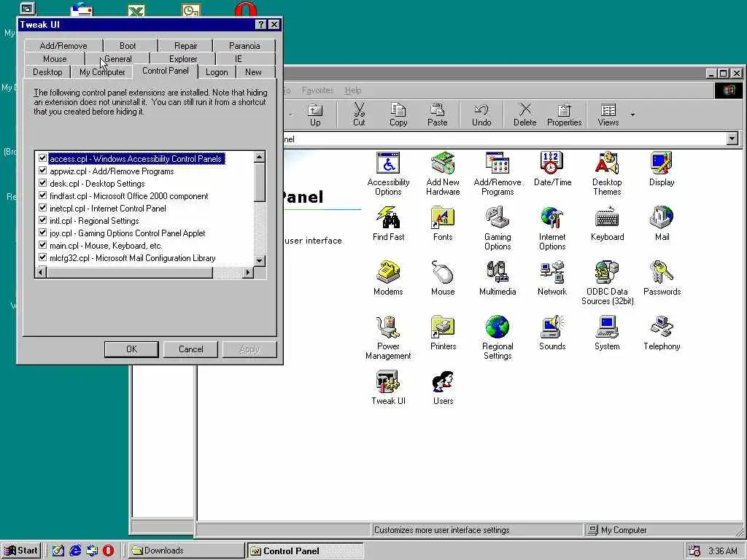Click Paste toolbar button
Image resolution: width=747 pixels, height=560 pixels.
pos(438,114)
